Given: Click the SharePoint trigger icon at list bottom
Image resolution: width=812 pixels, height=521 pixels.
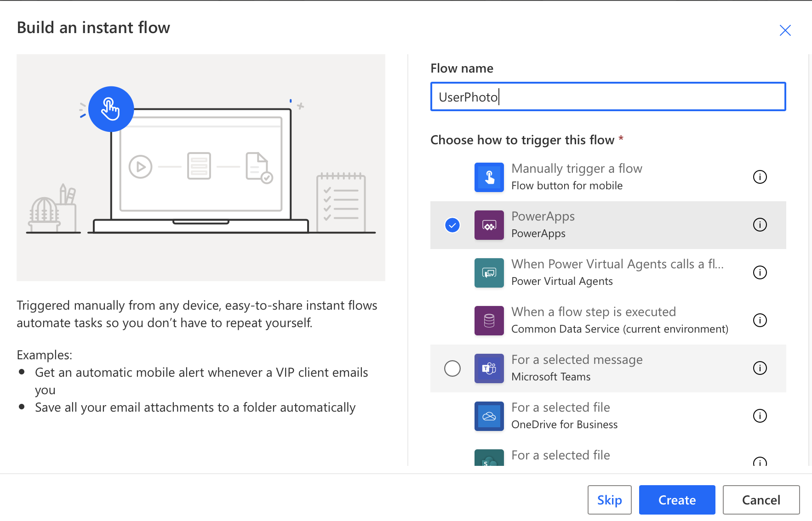Looking at the screenshot, I should click(x=489, y=458).
